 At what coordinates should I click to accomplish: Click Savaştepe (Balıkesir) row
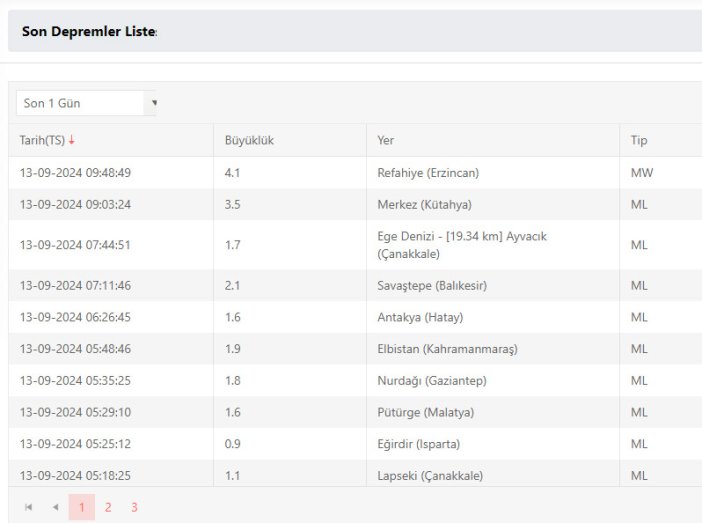click(x=432, y=286)
